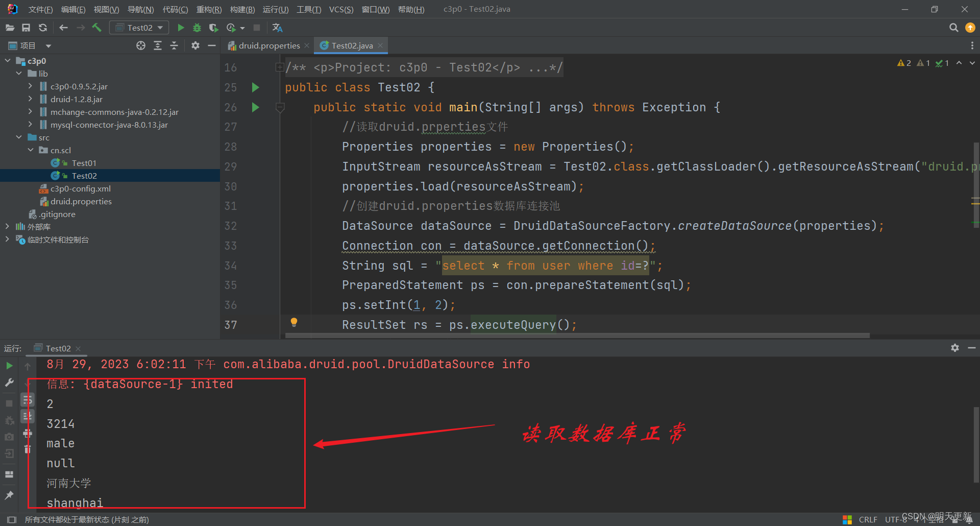Open the 导航(N) menu

tap(140, 9)
